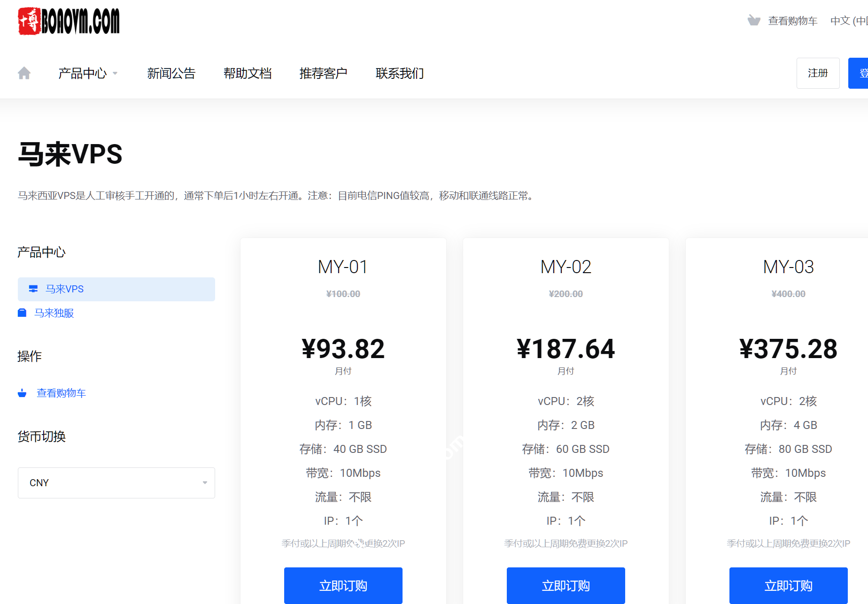Expand the CNY dropdown arrow
The width and height of the screenshot is (868, 604).
tap(204, 482)
